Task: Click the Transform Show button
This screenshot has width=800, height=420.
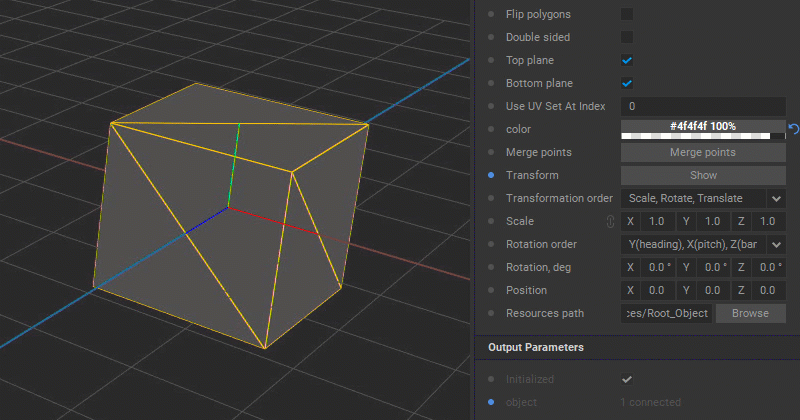Action: coord(703,175)
